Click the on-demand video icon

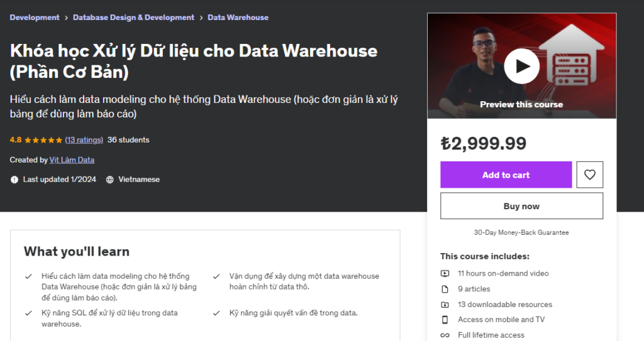coord(445,273)
